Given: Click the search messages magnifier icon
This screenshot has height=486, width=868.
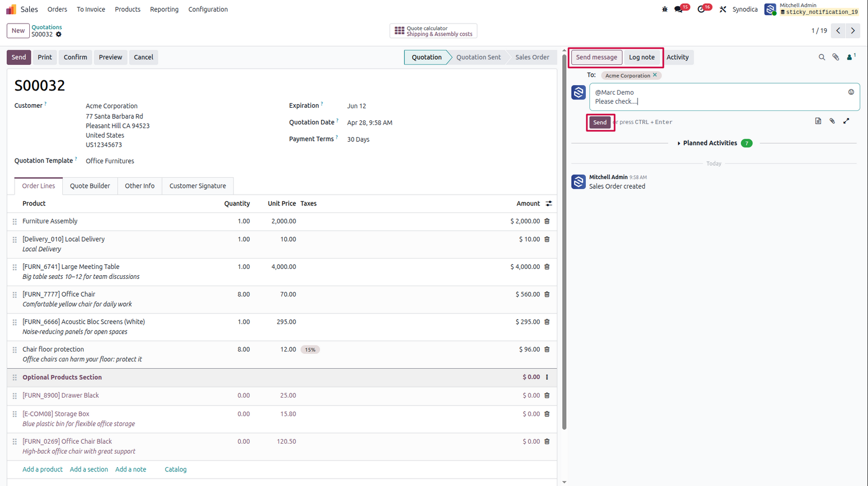Looking at the screenshot, I should [x=821, y=57].
